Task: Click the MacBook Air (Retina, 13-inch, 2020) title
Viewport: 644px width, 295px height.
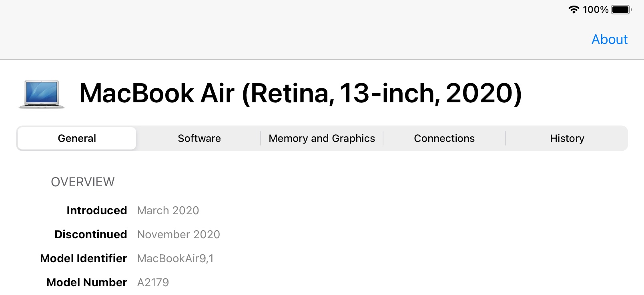Action: click(301, 94)
